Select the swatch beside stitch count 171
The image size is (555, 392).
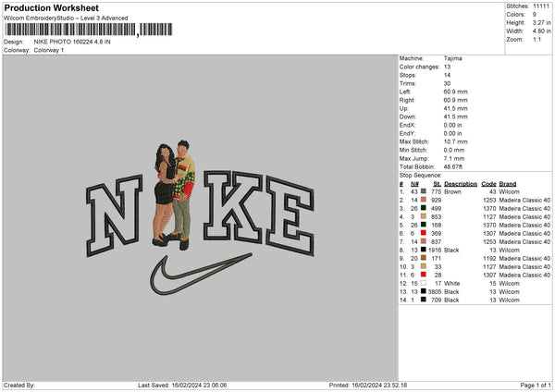[424, 258]
